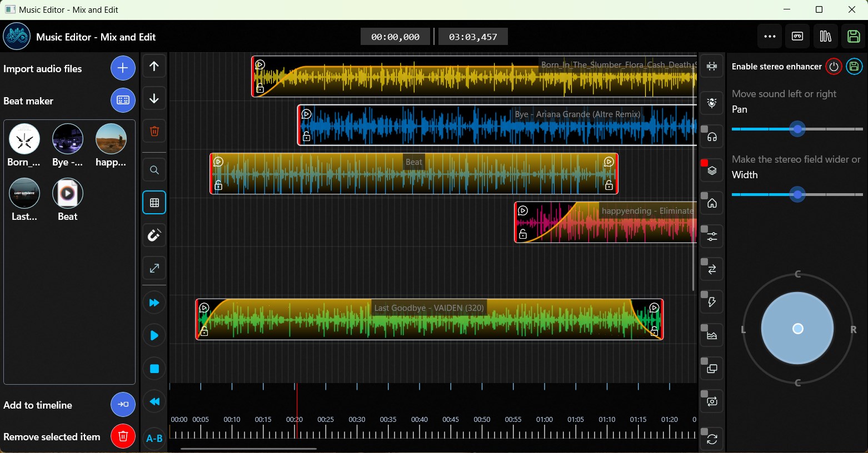Open the three-dots options menu
The height and width of the screenshot is (453, 868).
770,36
